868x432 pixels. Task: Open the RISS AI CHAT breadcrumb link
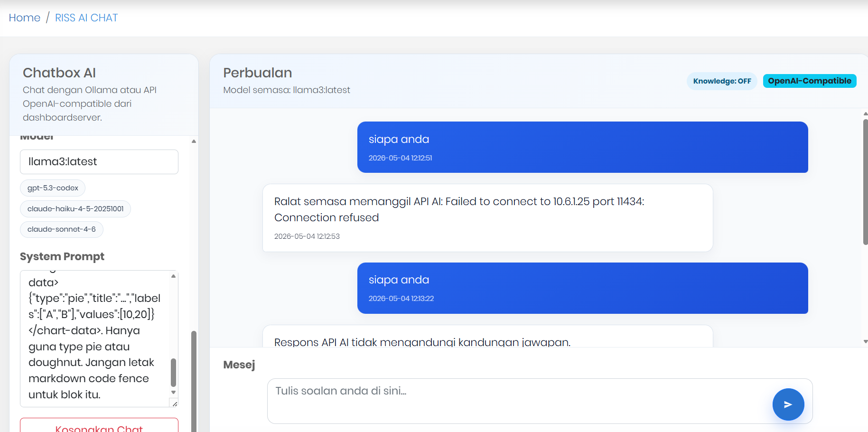point(86,18)
